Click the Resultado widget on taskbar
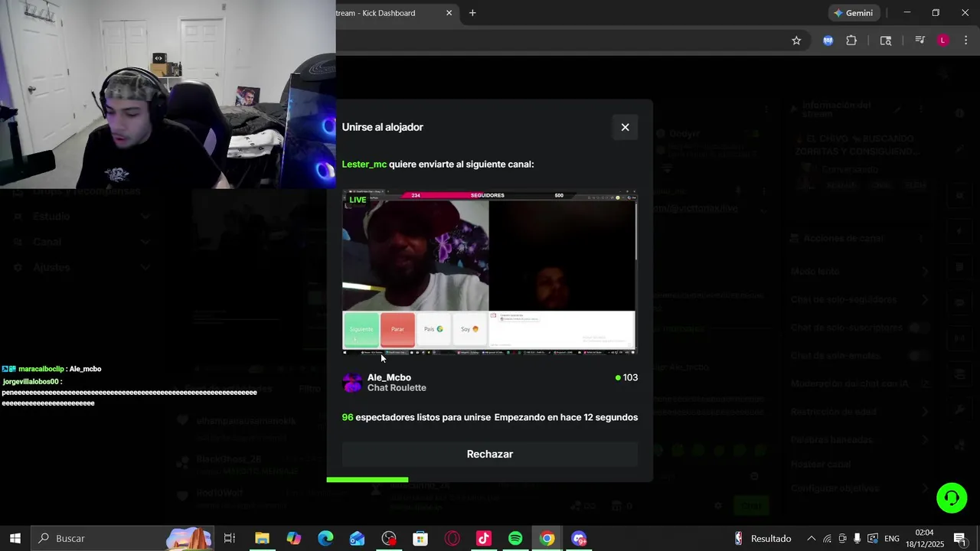This screenshot has width=980, height=551. (763, 539)
